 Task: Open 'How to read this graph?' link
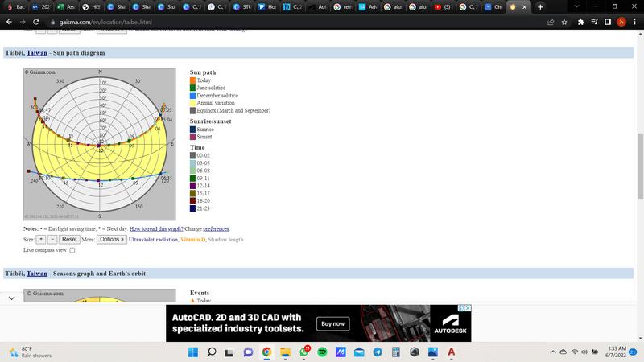156,229
